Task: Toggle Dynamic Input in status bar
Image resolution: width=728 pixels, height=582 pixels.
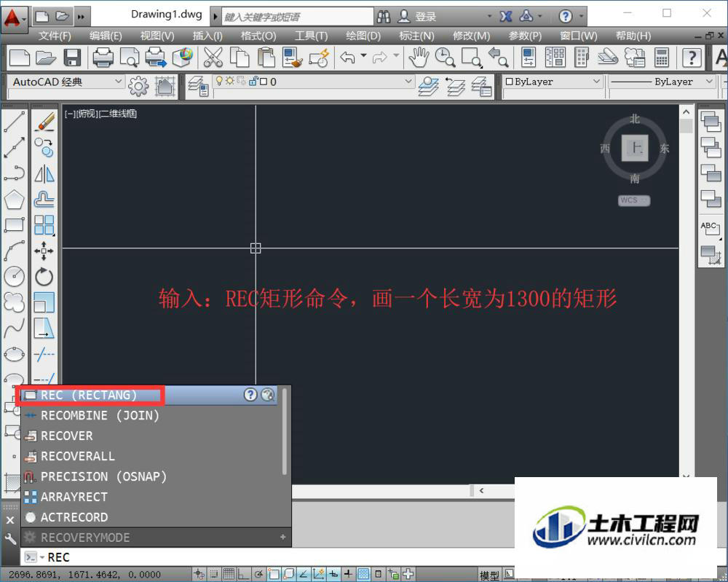Action: [333, 574]
